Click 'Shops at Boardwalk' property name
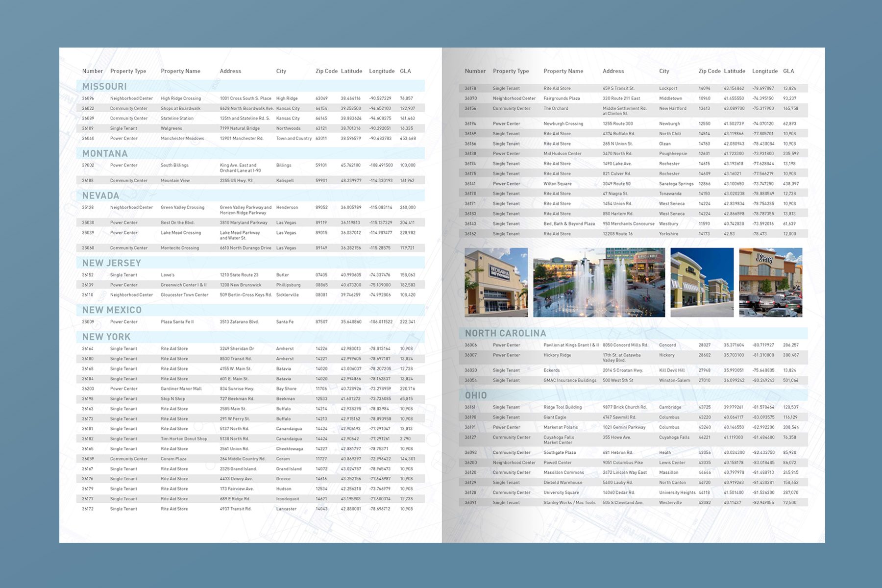Image resolution: width=882 pixels, height=588 pixels. point(180,108)
